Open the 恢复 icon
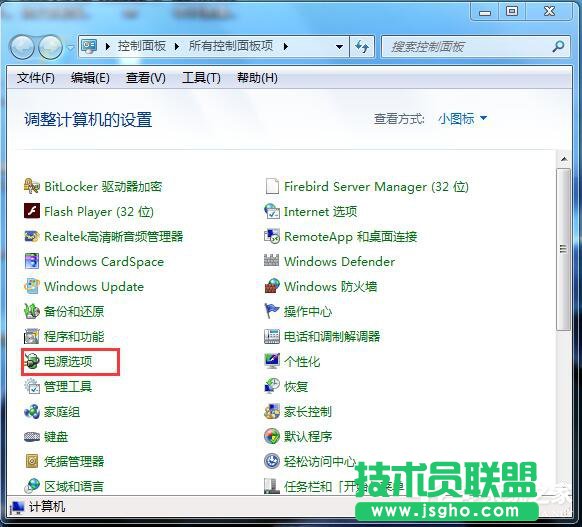 click(272, 386)
